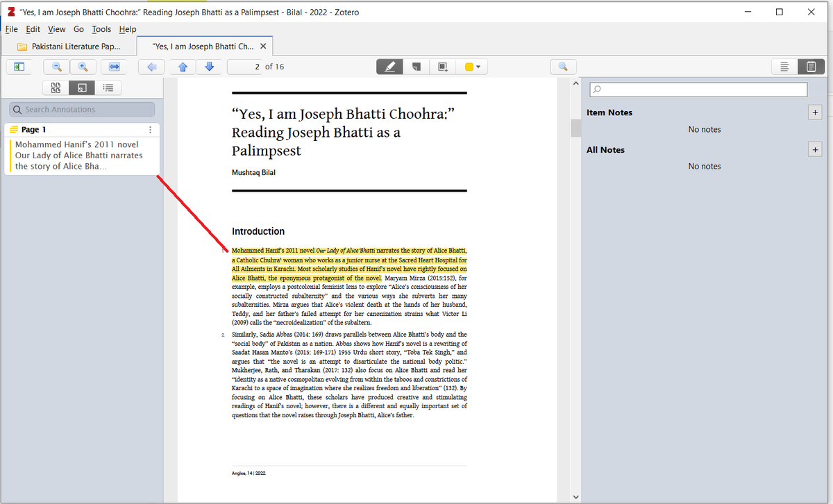Open the yellow annotation color picker
This screenshot has width=833, height=504.
pyautogui.click(x=473, y=67)
